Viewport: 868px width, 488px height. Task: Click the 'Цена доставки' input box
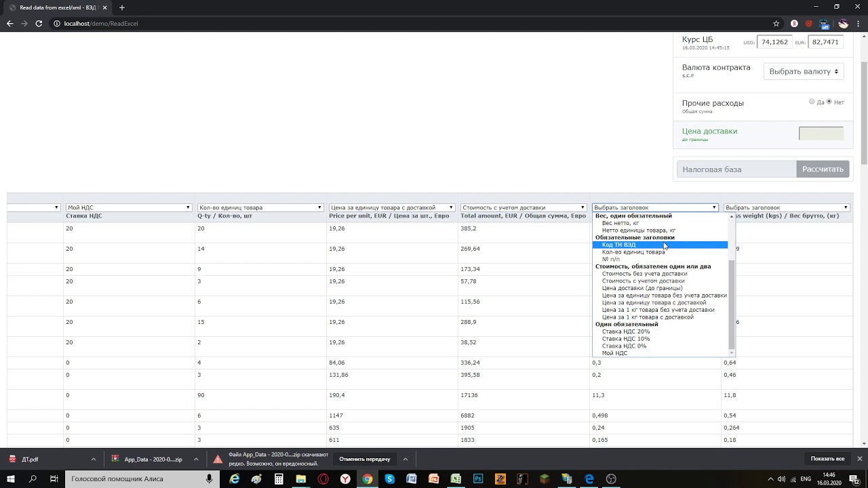[x=821, y=134]
